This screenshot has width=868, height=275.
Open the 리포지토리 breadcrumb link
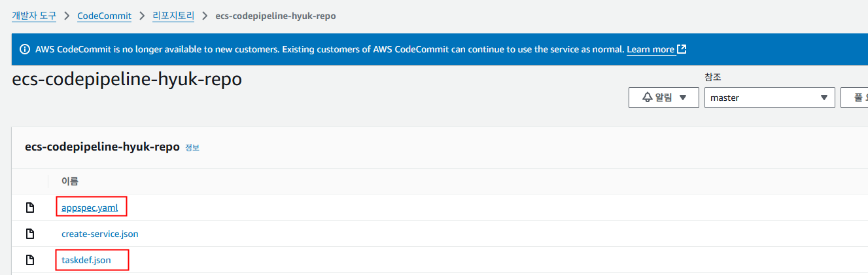(173, 15)
